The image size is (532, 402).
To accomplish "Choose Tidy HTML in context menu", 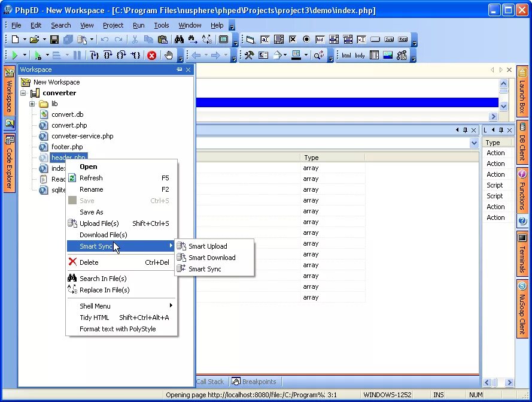I will pyautogui.click(x=122, y=318).
